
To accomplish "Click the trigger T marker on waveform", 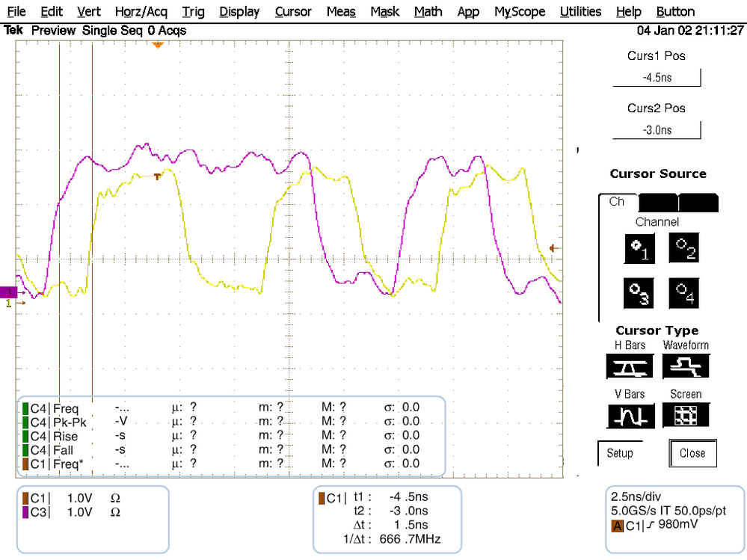I will coord(157,176).
